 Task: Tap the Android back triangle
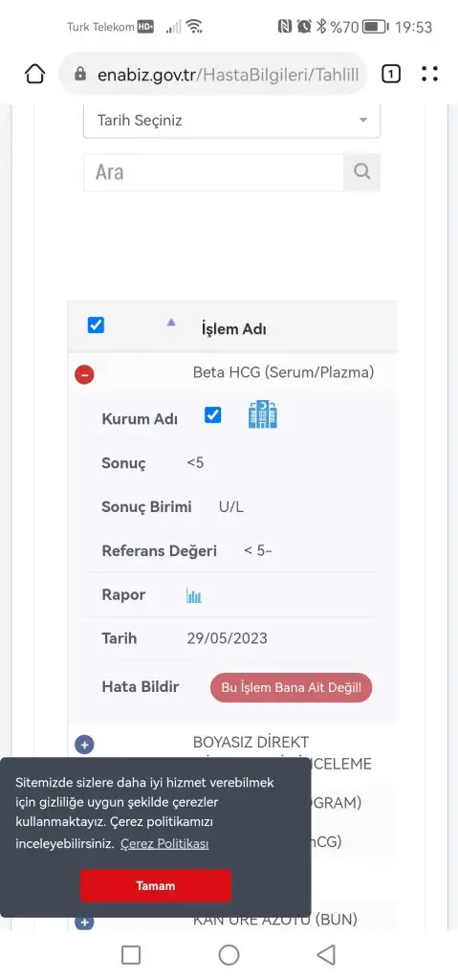click(325, 954)
